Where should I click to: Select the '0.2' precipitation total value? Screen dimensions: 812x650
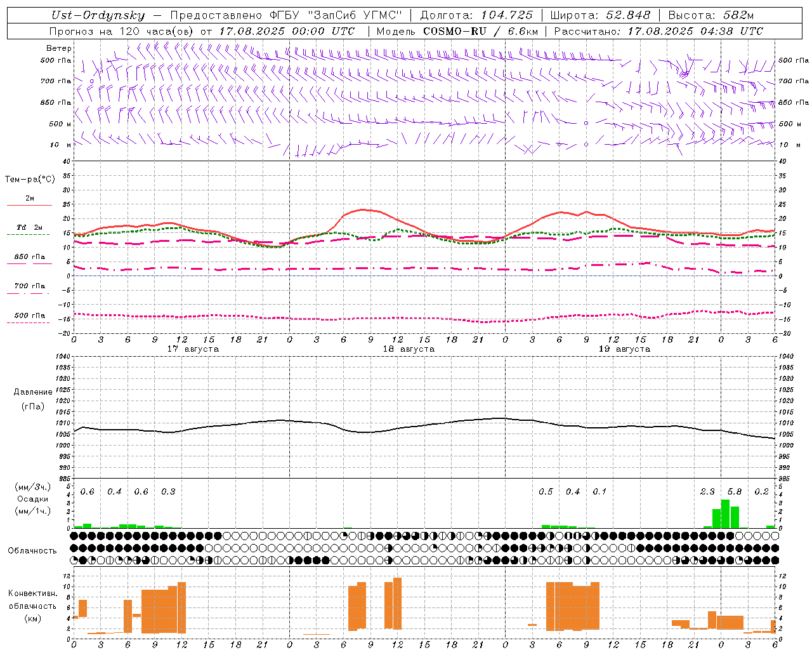pyautogui.click(x=761, y=492)
